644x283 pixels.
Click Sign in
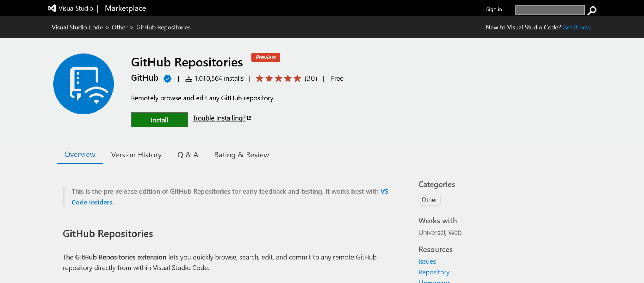pyautogui.click(x=494, y=9)
